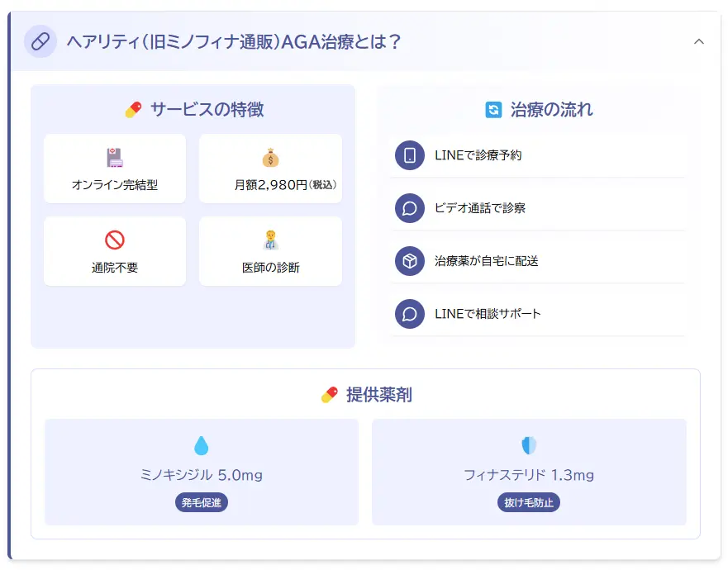Click the smartphone icon for LINEで診療予約

coord(410,155)
